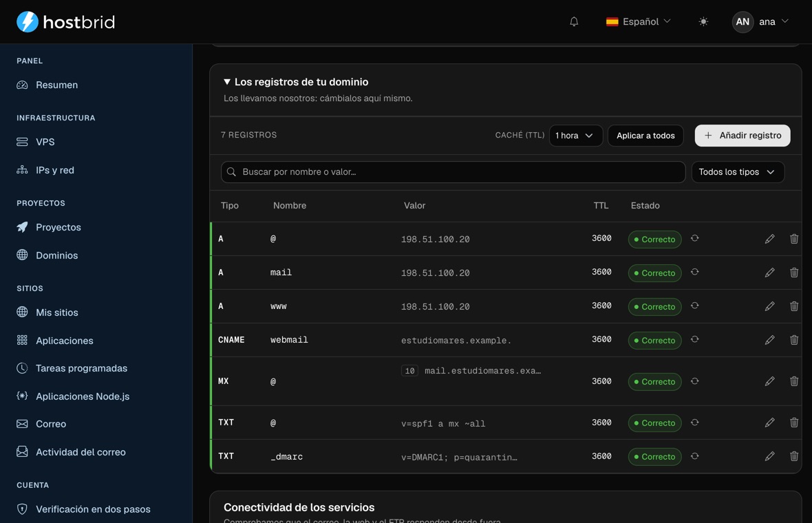Click Correcto badge on webmail row
The image size is (812, 523).
[654, 340]
